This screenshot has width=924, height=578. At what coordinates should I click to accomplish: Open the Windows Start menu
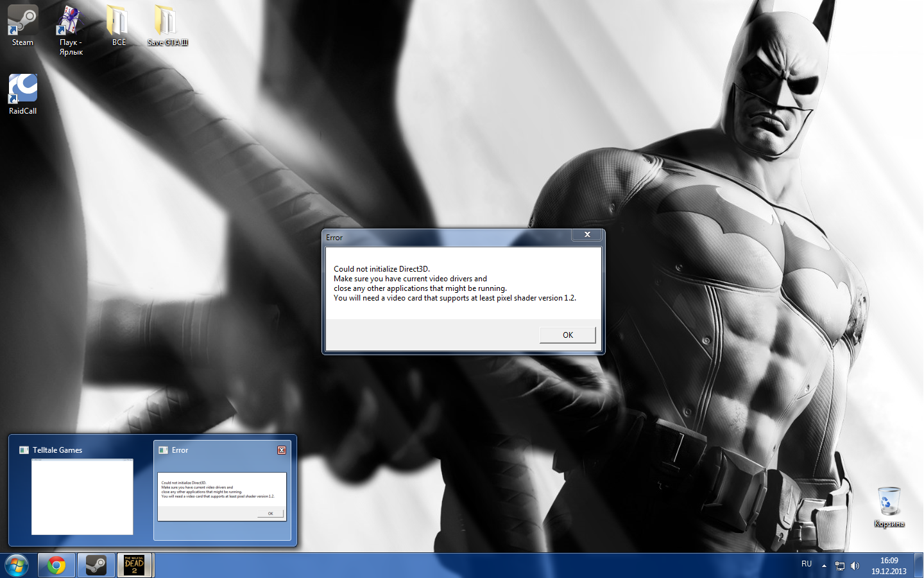tap(16, 565)
